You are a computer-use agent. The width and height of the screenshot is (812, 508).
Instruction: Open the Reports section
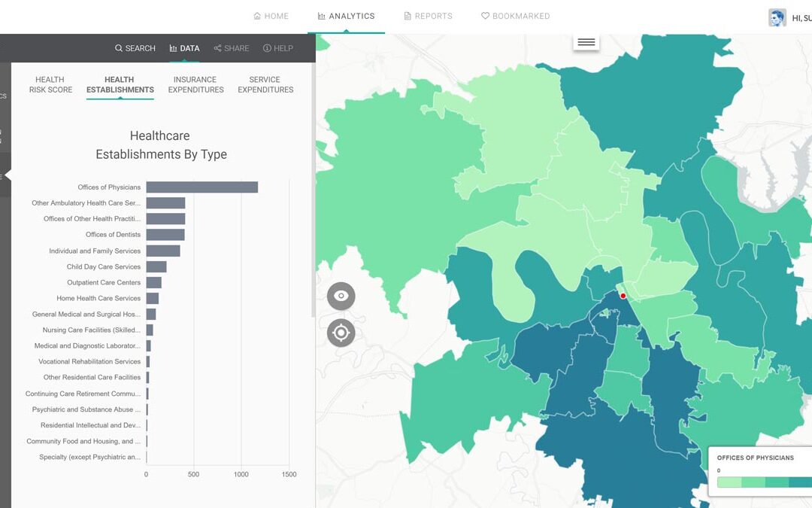click(x=428, y=16)
